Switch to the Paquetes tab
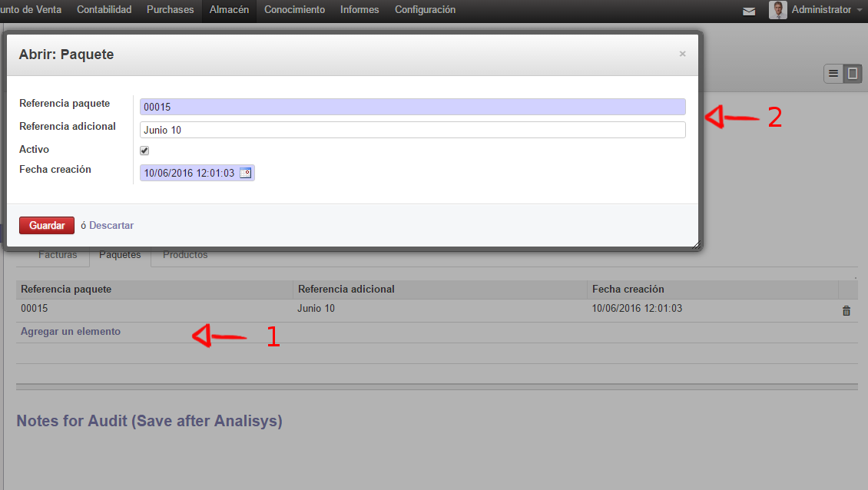 click(x=120, y=255)
